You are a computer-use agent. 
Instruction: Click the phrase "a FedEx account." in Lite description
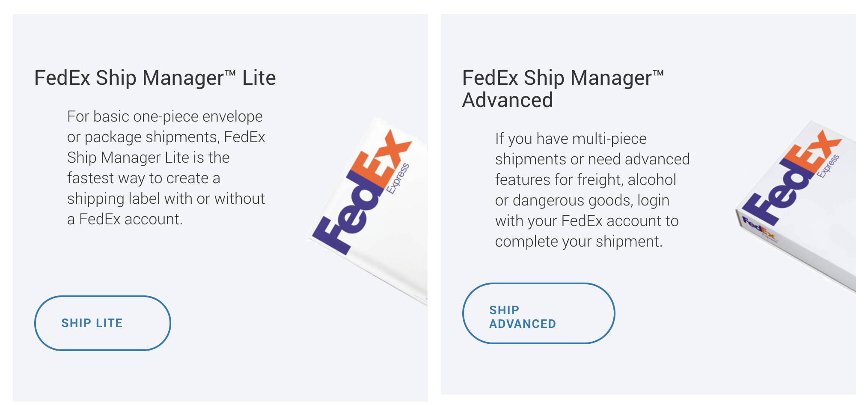coord(125,219)
